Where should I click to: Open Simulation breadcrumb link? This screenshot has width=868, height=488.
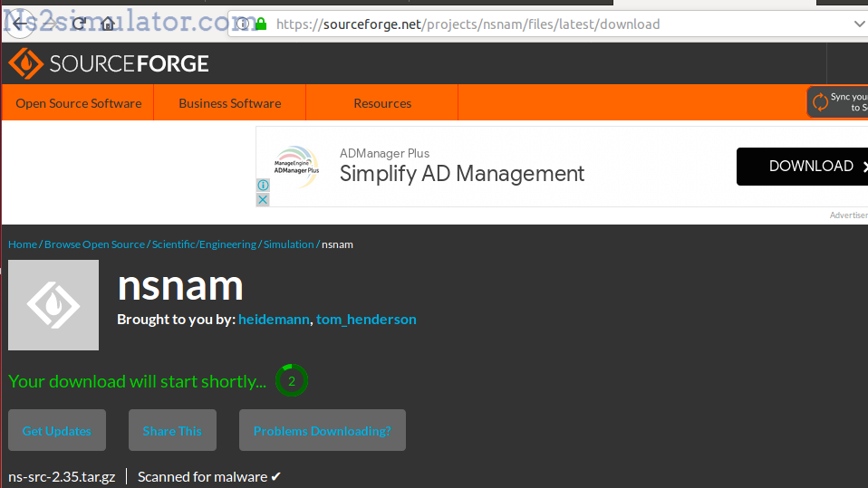(288, 244)
